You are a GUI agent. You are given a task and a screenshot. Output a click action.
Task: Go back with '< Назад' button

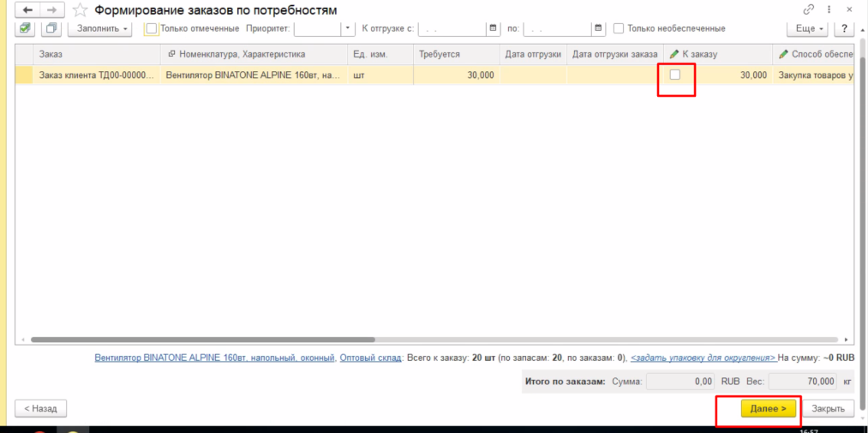(x=41, y=408)
